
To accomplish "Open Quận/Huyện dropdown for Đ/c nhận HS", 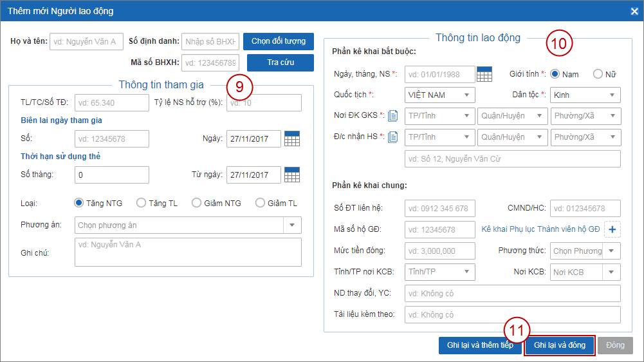I will (512, 137).
